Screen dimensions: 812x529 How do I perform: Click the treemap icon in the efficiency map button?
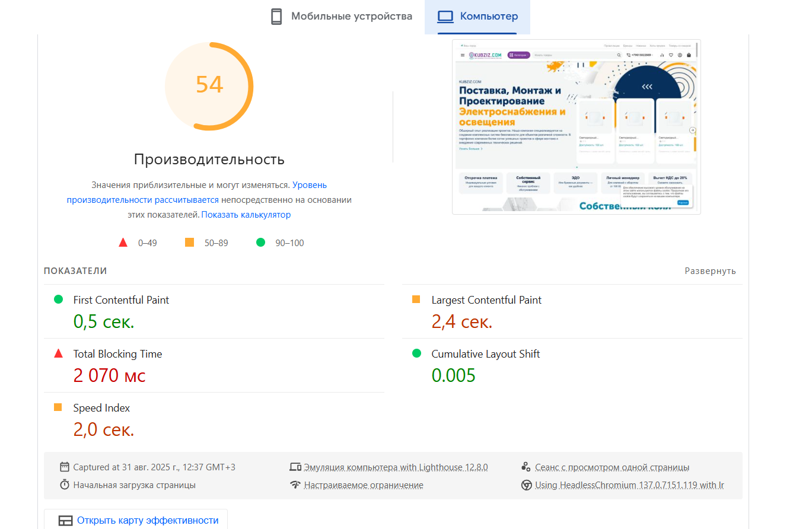point(65,521)
